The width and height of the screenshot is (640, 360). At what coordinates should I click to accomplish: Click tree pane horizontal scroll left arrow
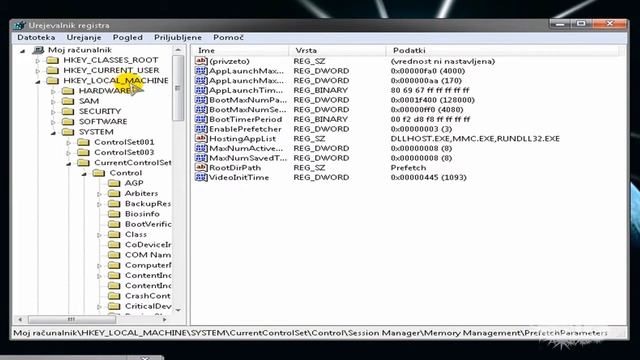[20, 320]
